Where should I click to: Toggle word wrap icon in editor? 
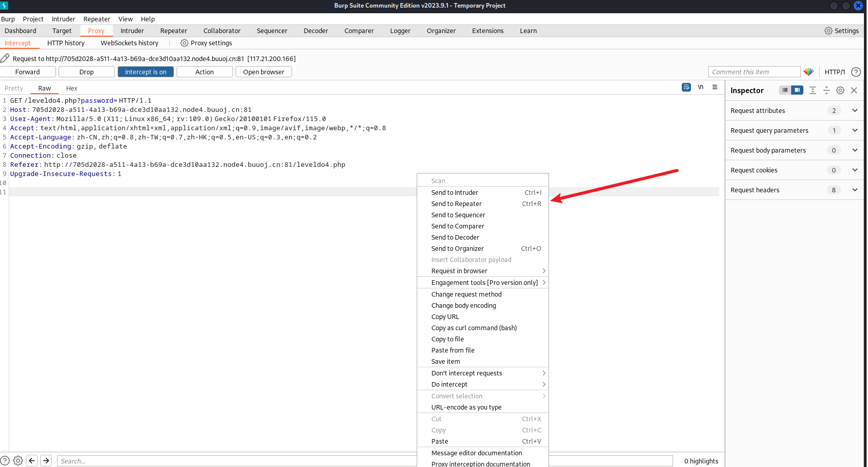[x=686, y=87]
